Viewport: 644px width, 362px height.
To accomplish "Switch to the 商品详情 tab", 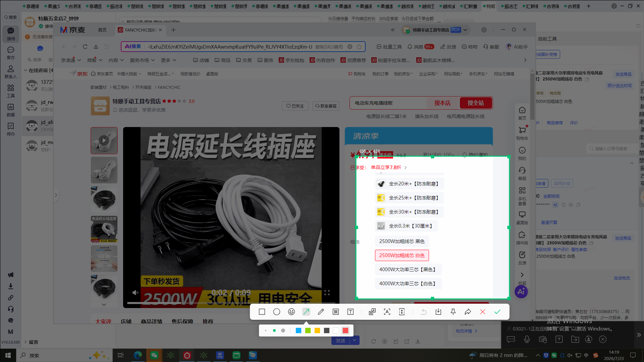I will coord(152,321).
